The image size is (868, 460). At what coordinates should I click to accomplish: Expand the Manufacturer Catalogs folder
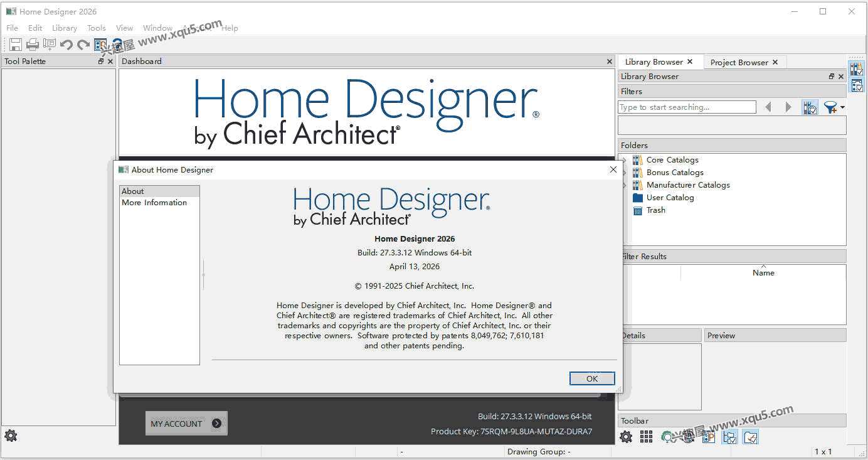pos(624,185)
